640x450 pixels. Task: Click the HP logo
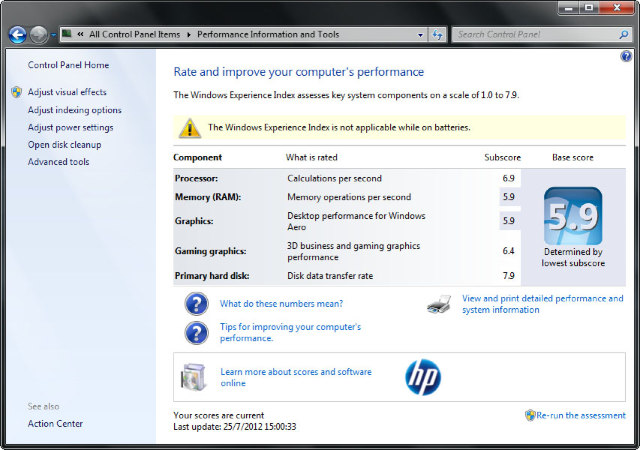pos(422,376)
